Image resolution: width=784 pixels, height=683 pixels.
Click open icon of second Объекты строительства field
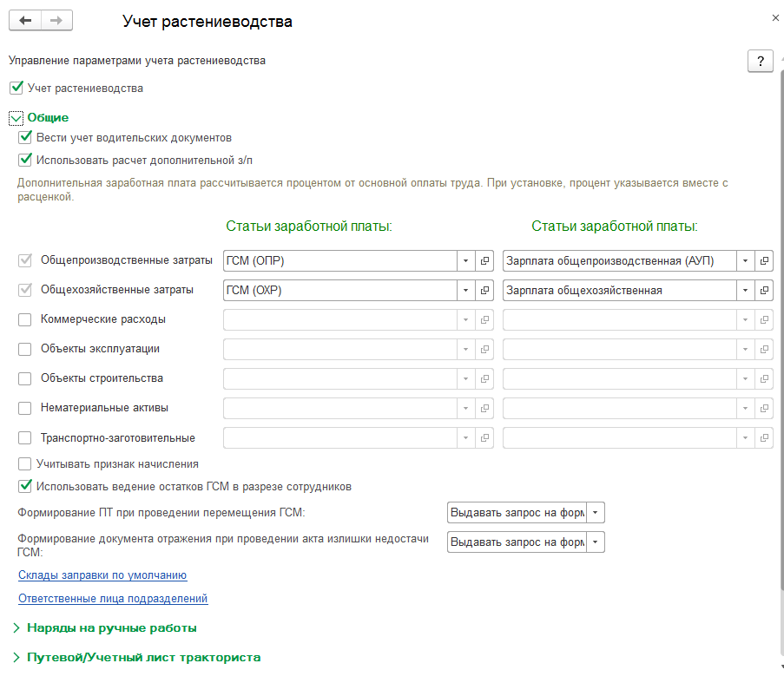click(x=764, y=378)
